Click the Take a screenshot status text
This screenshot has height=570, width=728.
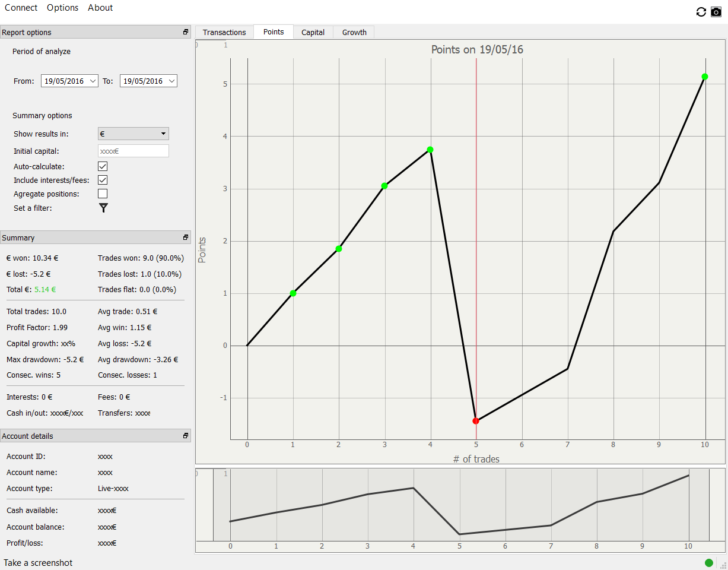[38, 563]
